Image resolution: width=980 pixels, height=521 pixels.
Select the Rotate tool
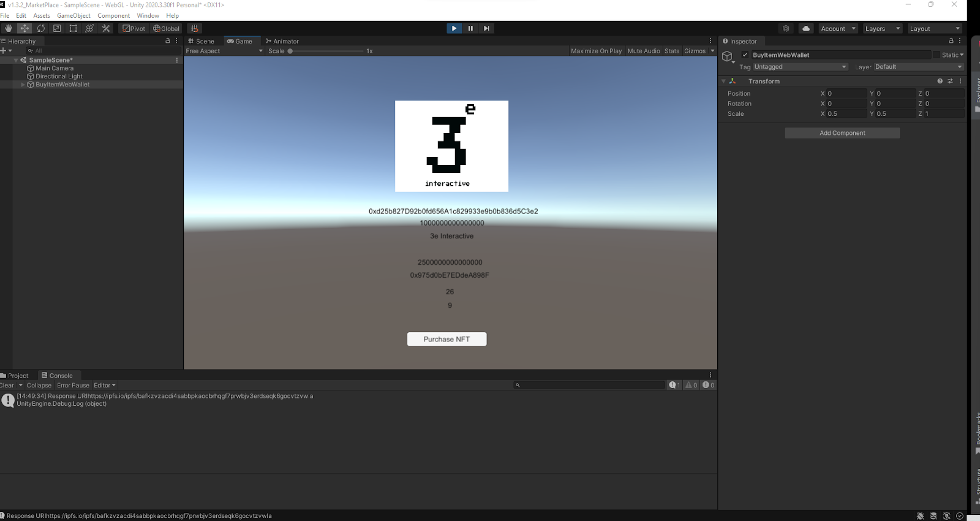(41, 28)
